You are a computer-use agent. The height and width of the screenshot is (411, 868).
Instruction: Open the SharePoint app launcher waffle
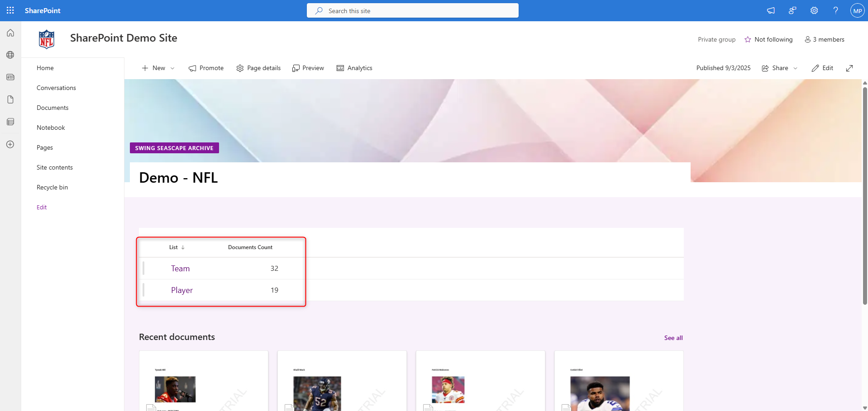tap(10, 10)
